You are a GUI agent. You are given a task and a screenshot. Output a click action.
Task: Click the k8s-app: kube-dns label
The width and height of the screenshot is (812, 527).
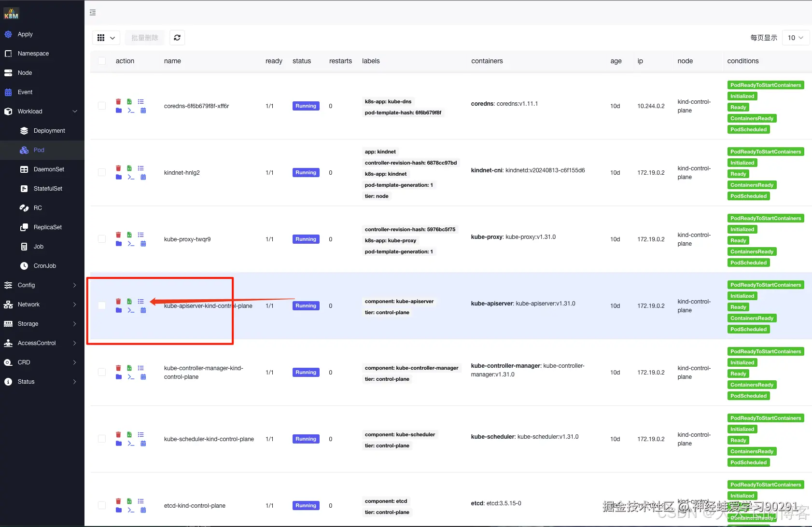pos(388,102)
